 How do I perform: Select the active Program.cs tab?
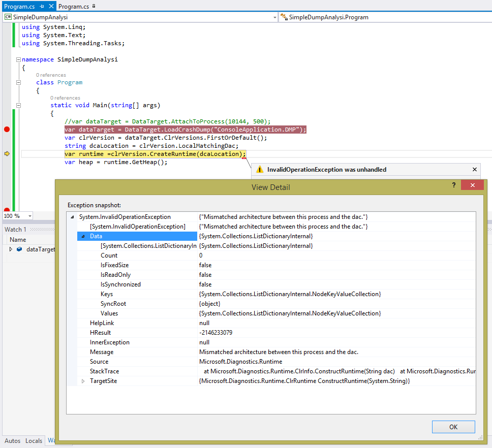tap(19, 6)
